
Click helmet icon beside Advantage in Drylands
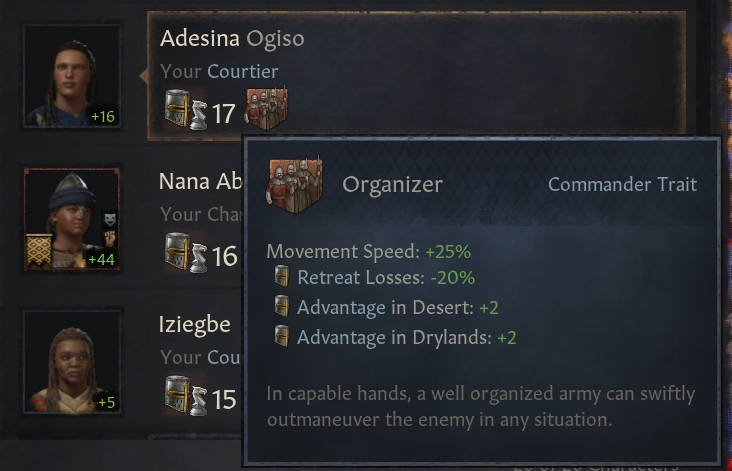point(281,337)
